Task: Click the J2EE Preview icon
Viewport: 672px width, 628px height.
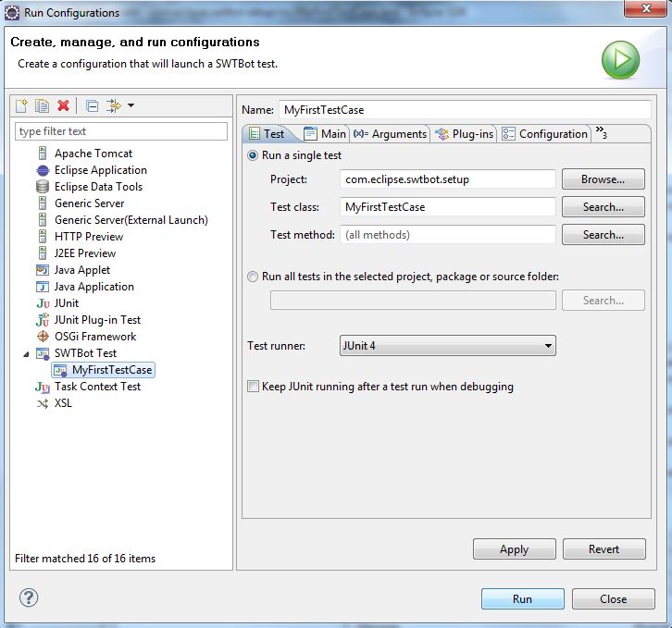Action: 43,253
